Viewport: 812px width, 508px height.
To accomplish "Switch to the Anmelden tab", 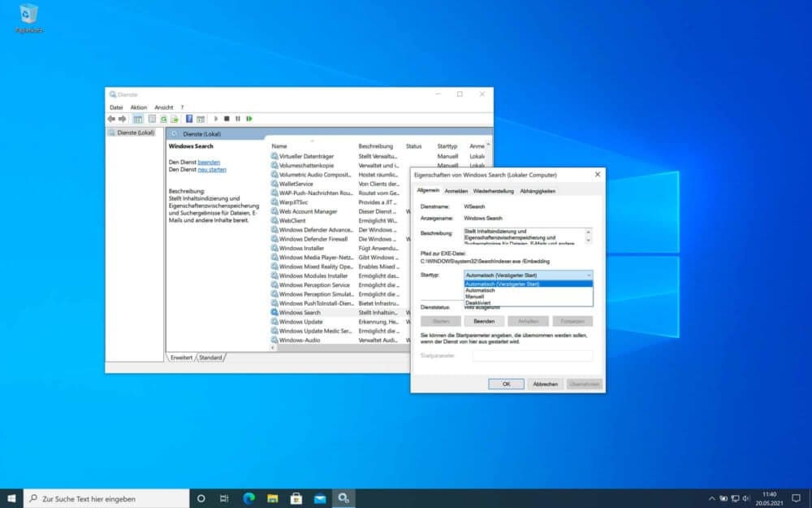I will point(456,191).
